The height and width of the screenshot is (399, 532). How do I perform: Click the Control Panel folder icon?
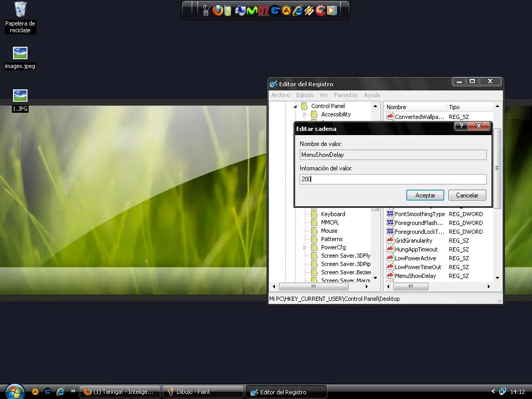pos(304,106)
